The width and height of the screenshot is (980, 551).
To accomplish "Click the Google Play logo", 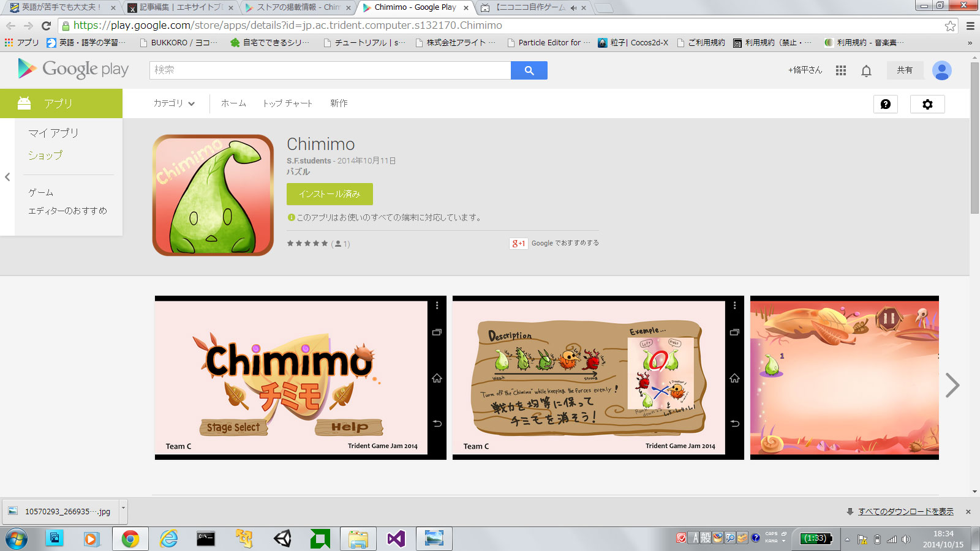I will pyautogui.click(x=73, y=69).
